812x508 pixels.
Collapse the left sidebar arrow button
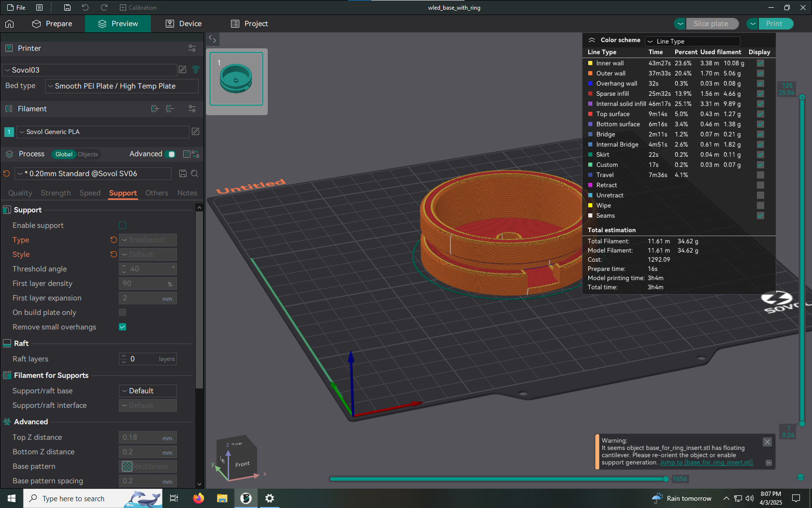[212, 39]
